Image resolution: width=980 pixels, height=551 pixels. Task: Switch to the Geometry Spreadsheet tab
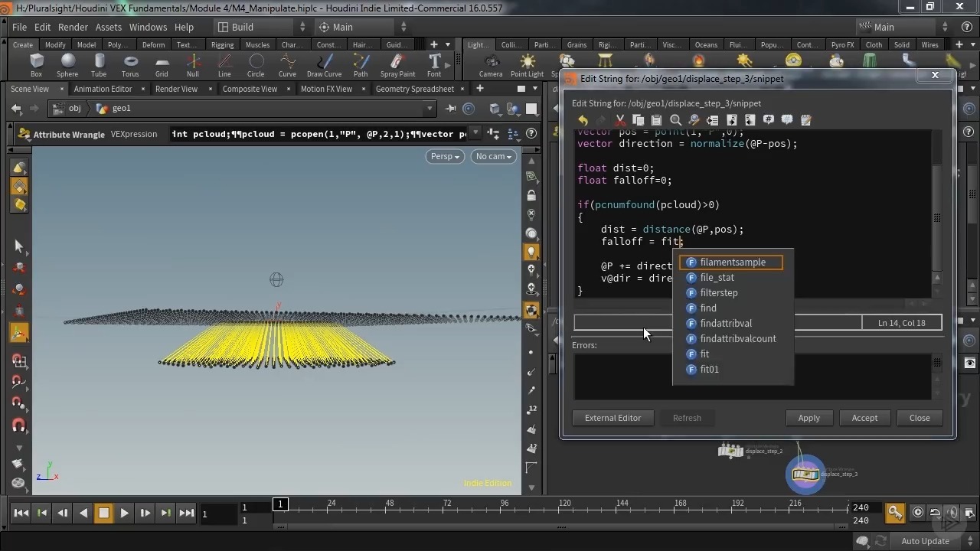414,89
